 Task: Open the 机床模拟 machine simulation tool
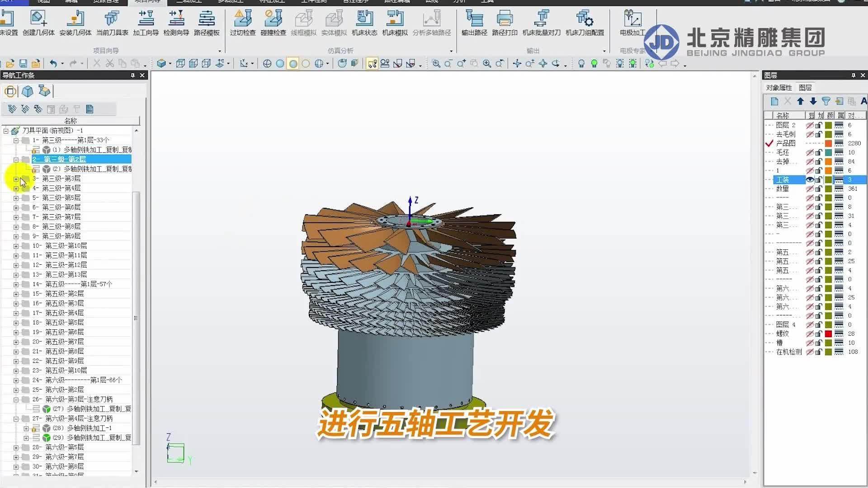[394, 23]
